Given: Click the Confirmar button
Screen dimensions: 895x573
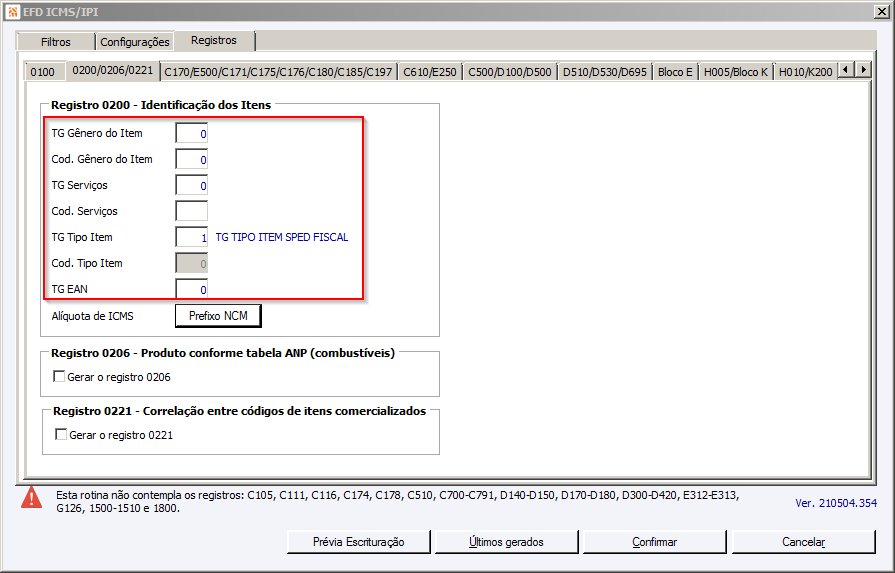Looking at the screenshot, I should point(654,542).
